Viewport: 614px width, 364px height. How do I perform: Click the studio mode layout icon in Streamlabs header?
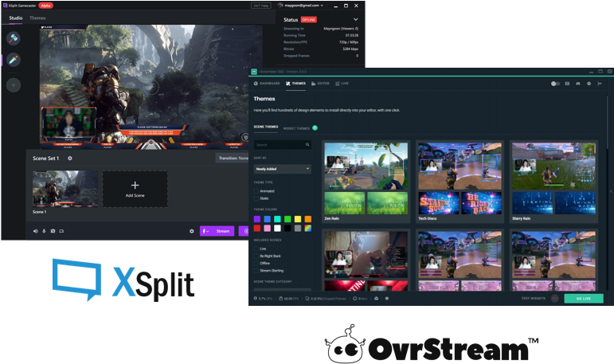point(567,84)
